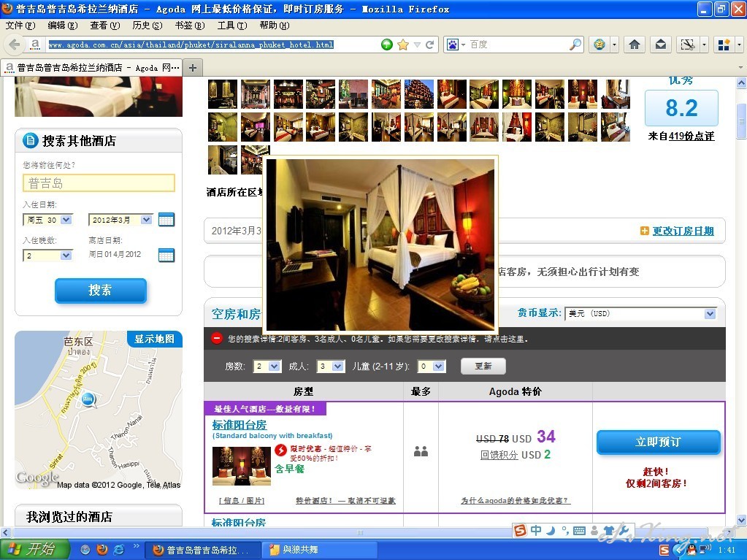Image resolution: width=747 pixels, height=560 pixels.
Task: Click the browser URL address field
Action: click(x=212, y=45)
